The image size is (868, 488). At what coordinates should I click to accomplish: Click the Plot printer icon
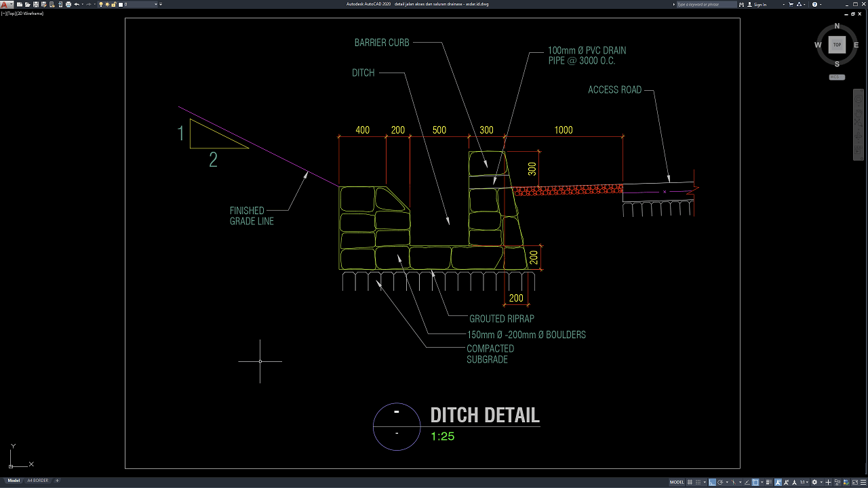click(68, 4)
